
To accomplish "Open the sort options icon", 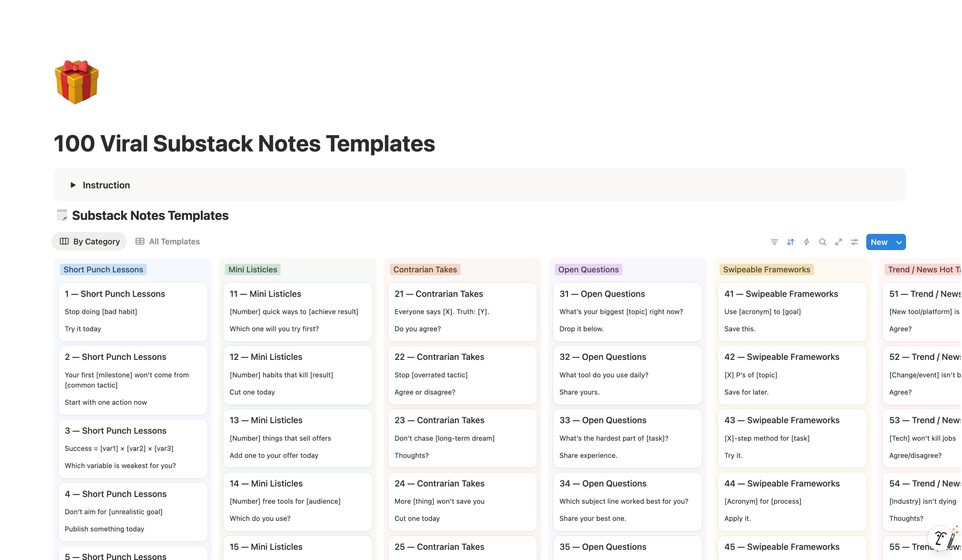I will pyautogui.click(x=791, y=242).
